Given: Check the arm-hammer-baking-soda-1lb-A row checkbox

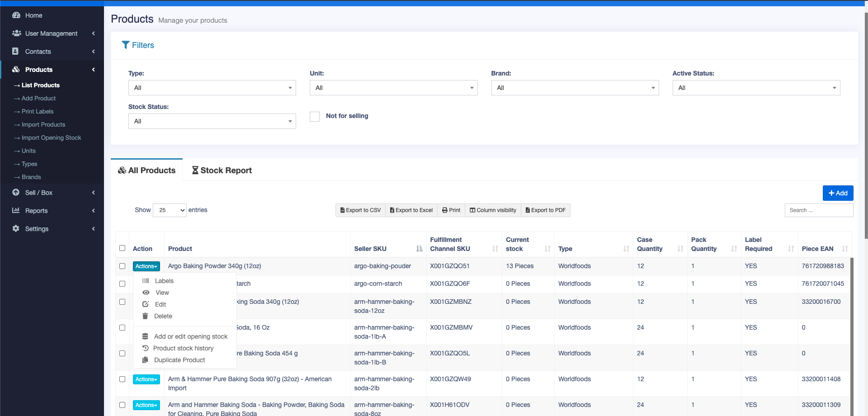Looking at the screenshot, I should point(122,327).
